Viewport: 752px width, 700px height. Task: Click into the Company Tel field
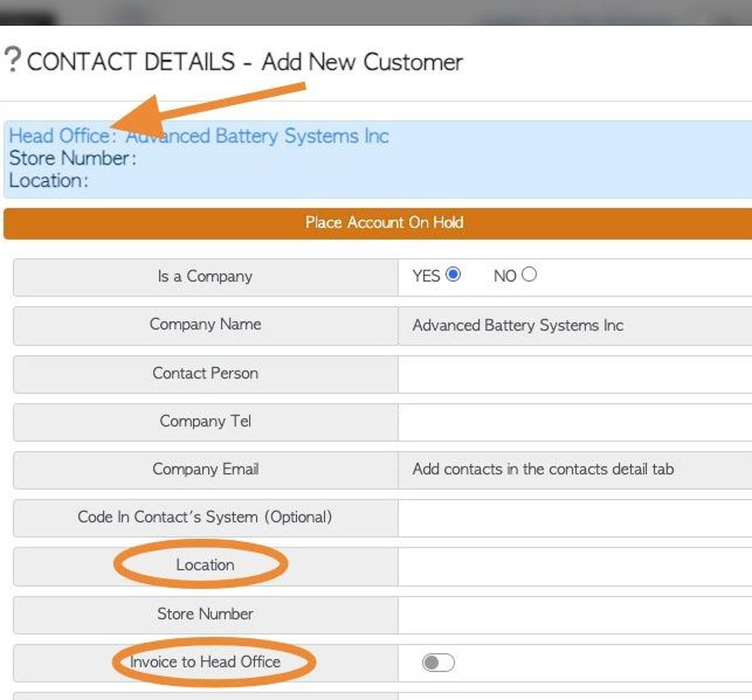(x=575, y=422)
